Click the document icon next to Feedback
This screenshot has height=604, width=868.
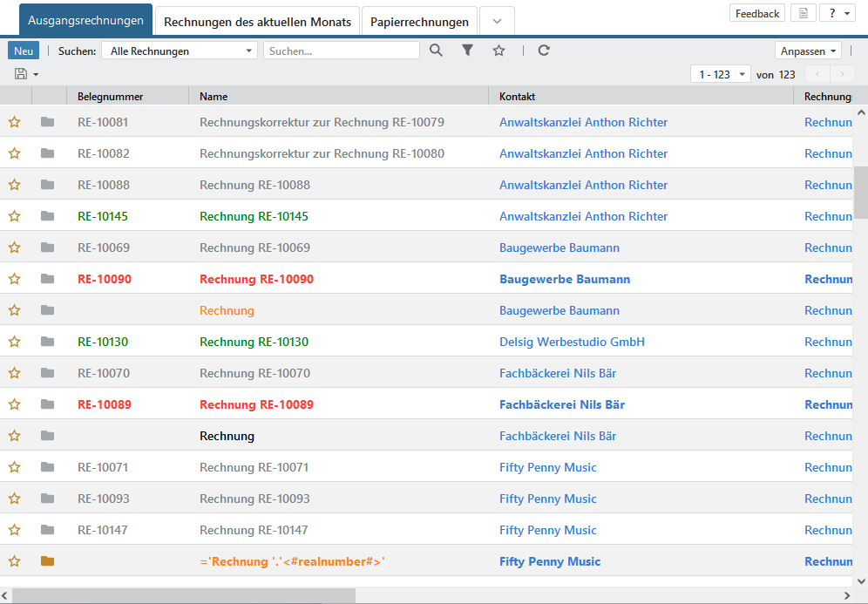(x=803, y=13)
